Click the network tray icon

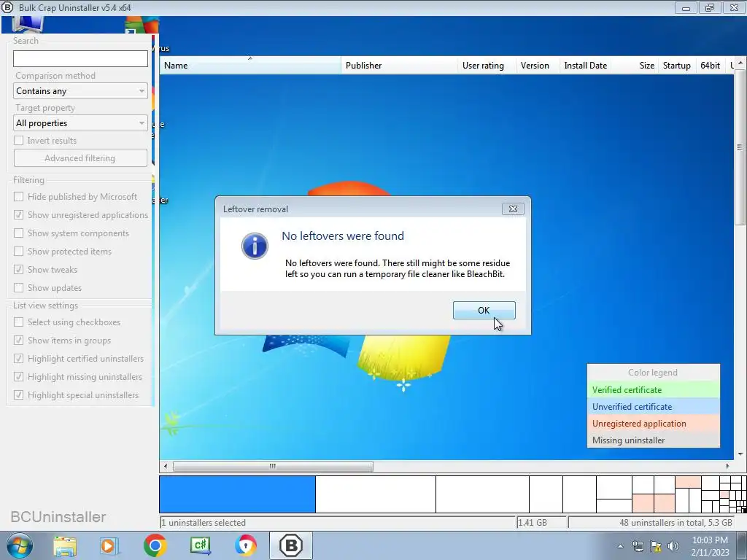coord(638,546)
